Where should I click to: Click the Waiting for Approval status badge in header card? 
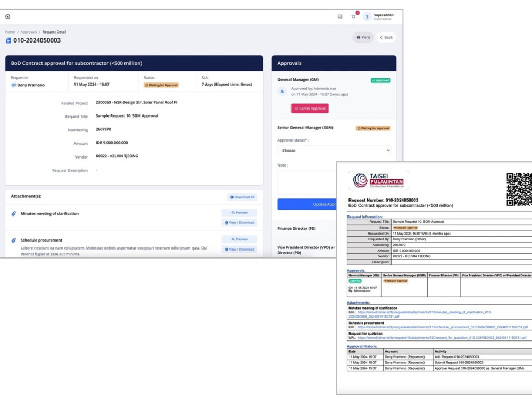pos(161,85)
